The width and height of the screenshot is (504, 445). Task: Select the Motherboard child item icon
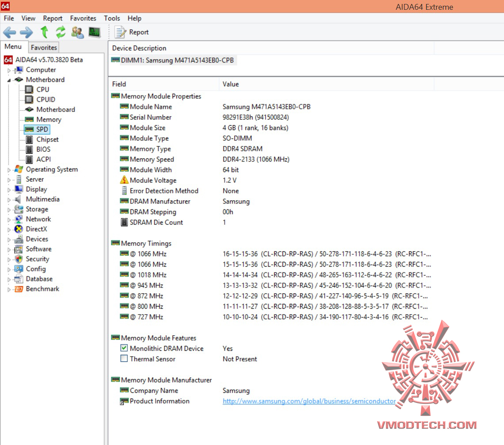pos(29,109)
